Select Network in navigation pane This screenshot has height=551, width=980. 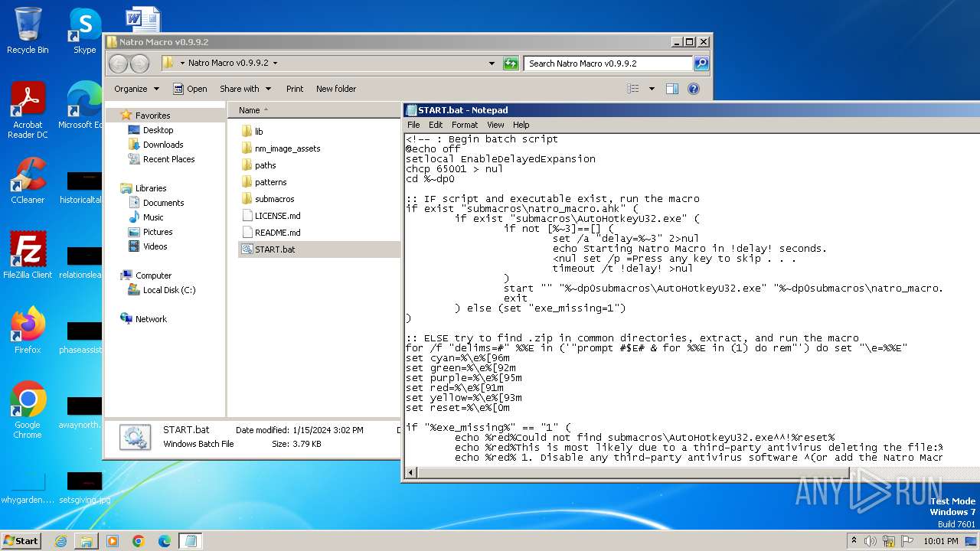point(151,319)
